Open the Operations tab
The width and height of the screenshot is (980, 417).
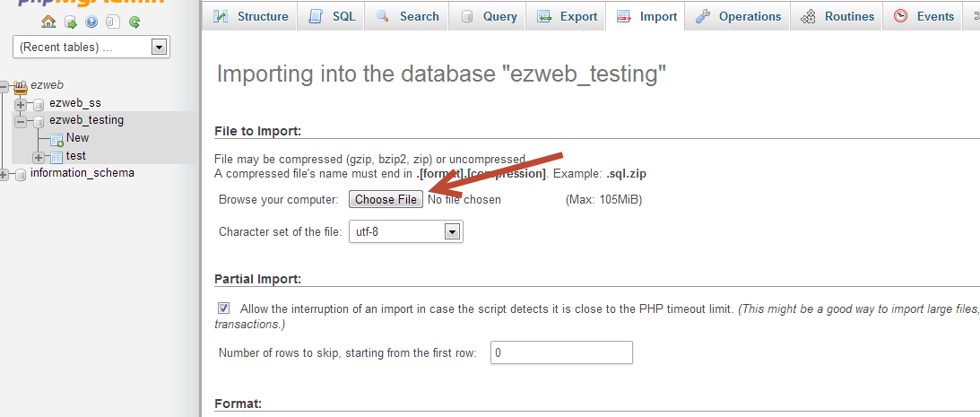[x=738, y=16]
